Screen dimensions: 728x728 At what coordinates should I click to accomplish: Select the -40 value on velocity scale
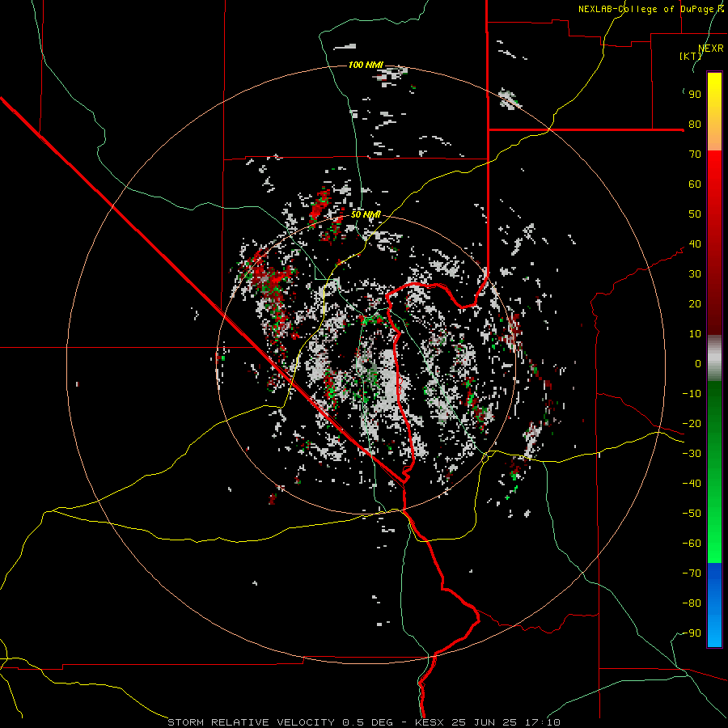(692, 484)
